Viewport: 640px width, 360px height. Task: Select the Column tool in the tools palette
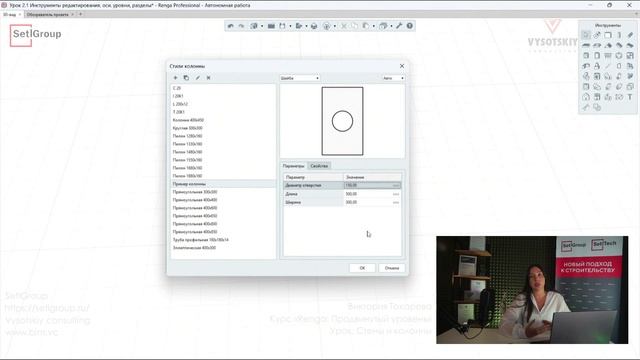[619, 35]
